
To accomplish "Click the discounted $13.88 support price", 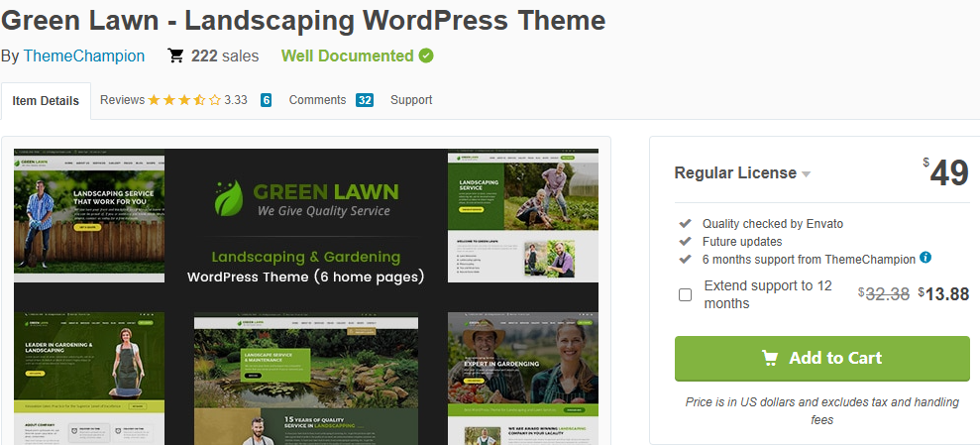I will point(943,293).
